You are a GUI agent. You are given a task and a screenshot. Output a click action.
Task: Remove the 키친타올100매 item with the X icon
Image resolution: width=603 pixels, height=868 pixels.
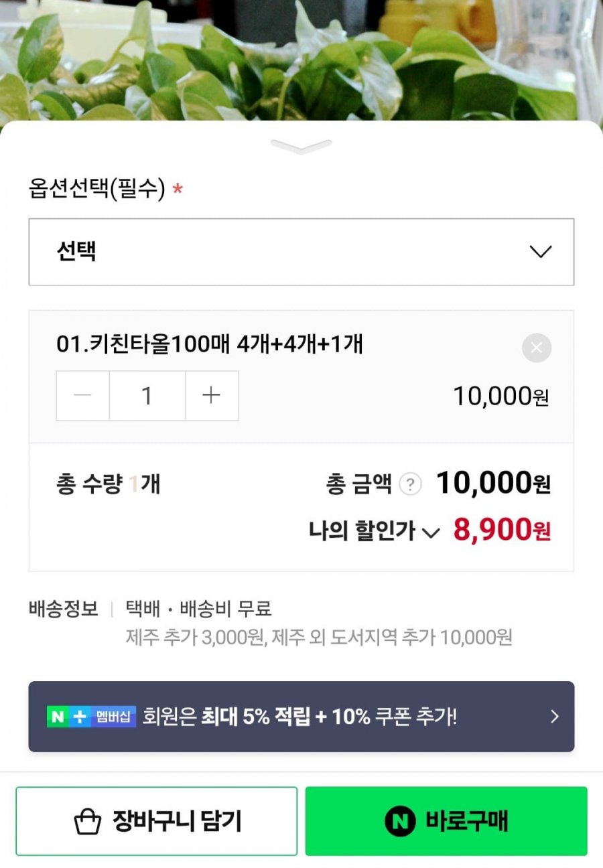point(537,348)
